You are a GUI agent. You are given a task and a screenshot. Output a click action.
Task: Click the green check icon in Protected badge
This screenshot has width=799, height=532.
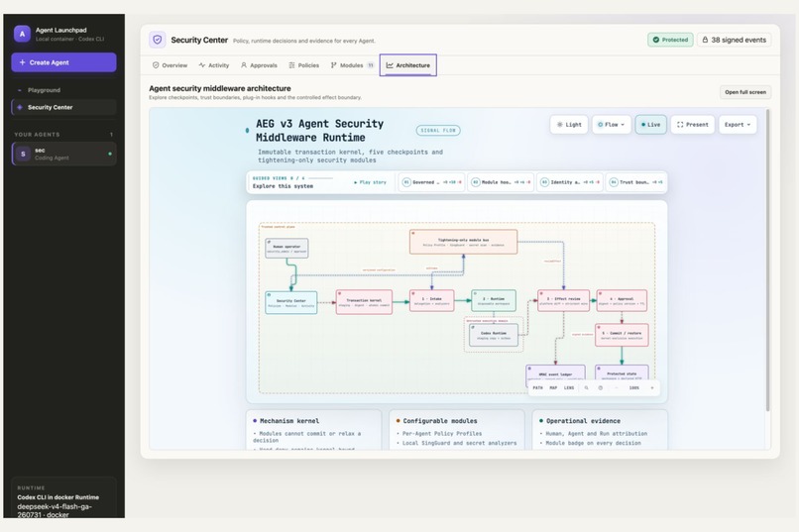656,40
